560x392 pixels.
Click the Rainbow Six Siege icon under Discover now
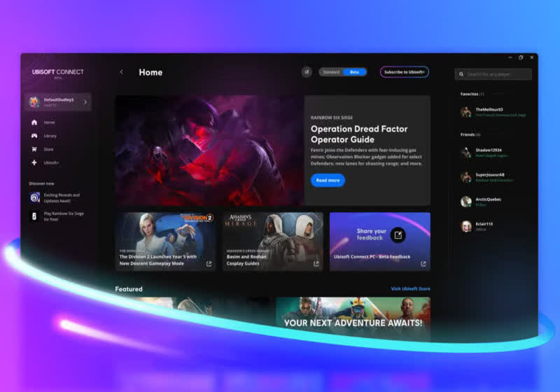35,216
